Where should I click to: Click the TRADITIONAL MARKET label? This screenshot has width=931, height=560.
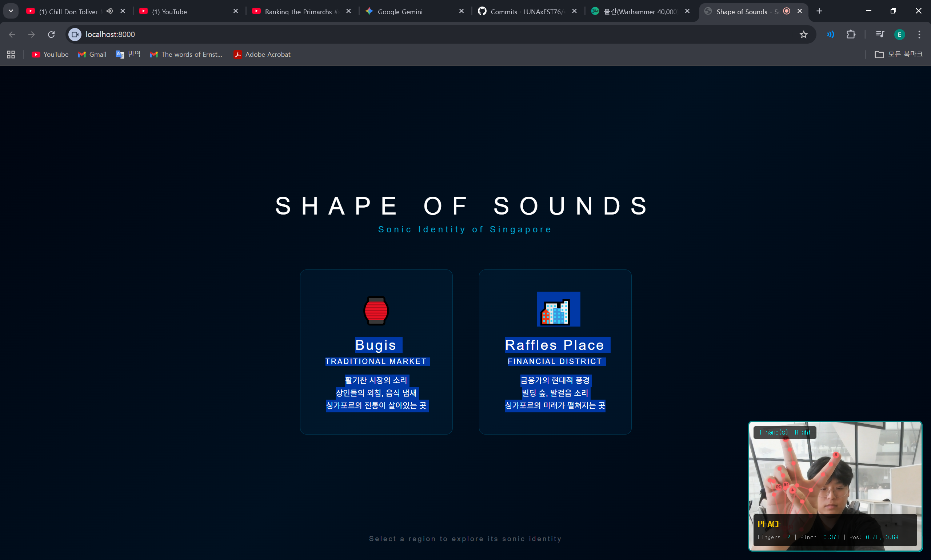click(x=376, y=361)
